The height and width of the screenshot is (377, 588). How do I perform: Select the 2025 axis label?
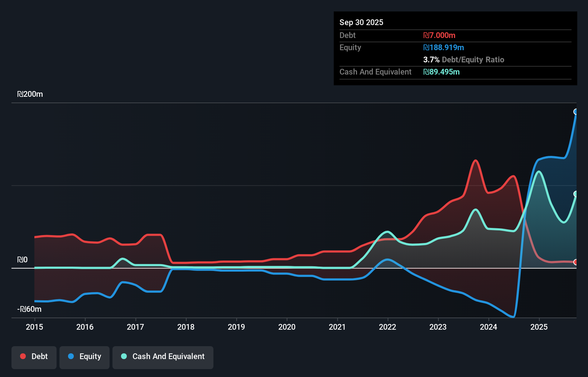click(x=539, y=327)
